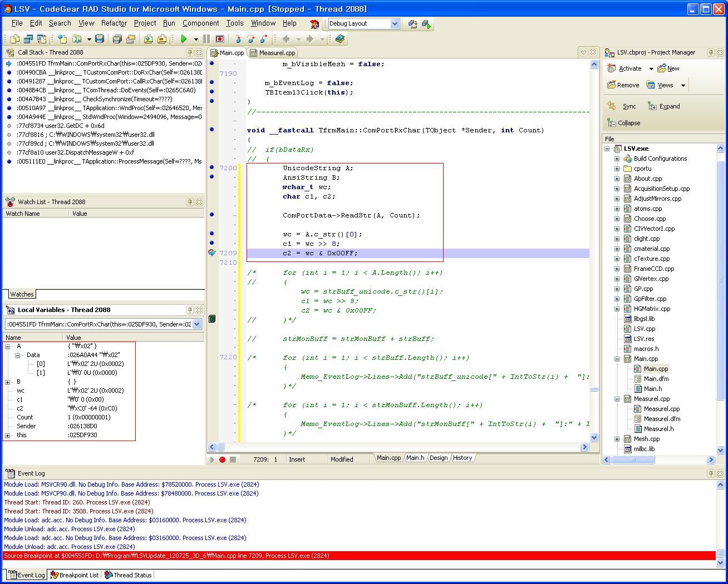The height and width of the screenshot is (584, 728).
Task: Toggle breakpoint dot beside ComPortData ReadStr line
Action: coord(211,215)
